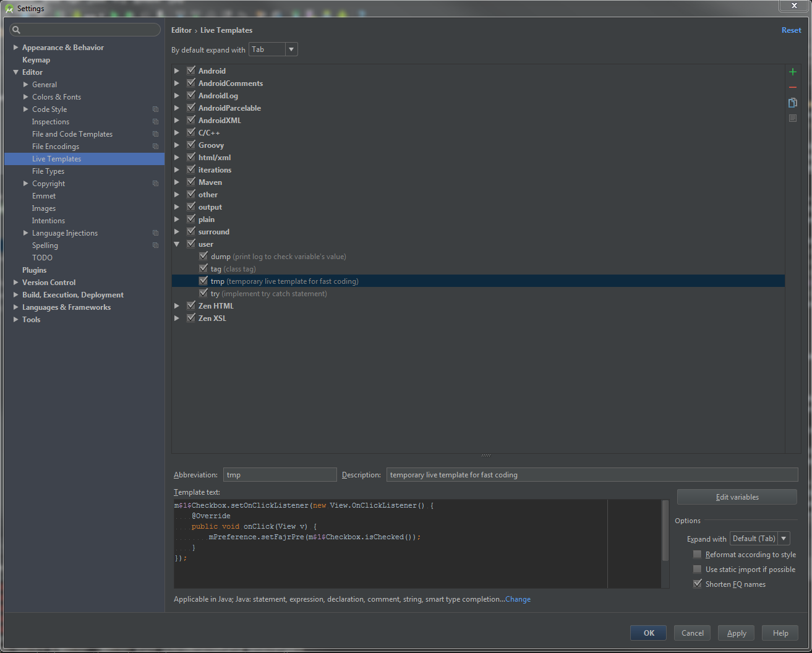Click the Android Studio logo in title bar
Image resolution: width=812 pixels, height=653 pixels.
[9, 8]
